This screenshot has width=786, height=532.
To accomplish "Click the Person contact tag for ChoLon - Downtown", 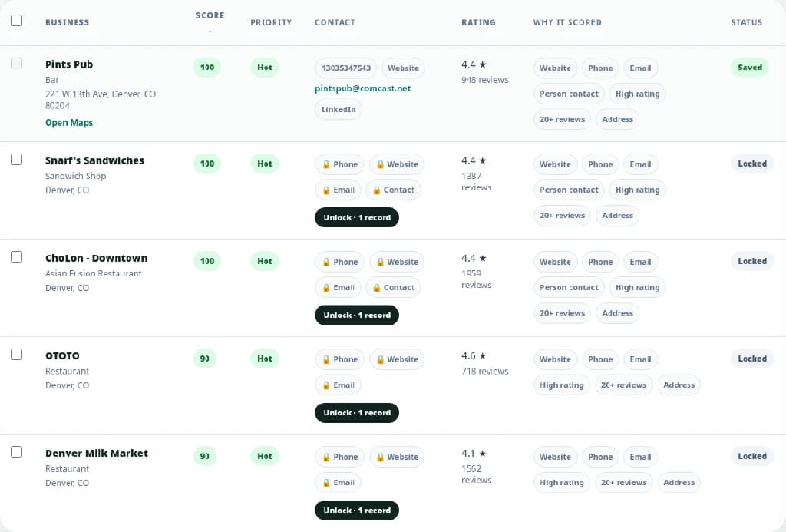I will click(569, 288).
